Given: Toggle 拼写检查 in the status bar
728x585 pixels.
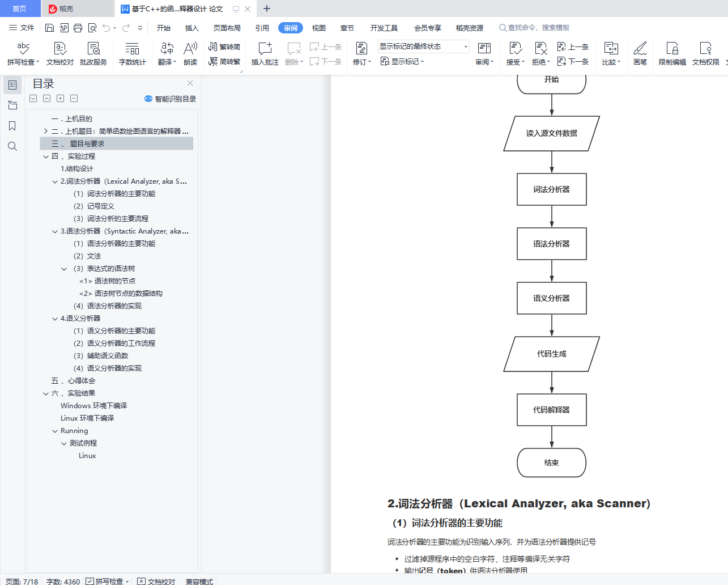Looking at the screenshot, I should pyautogui.click(x=108, y=581).
